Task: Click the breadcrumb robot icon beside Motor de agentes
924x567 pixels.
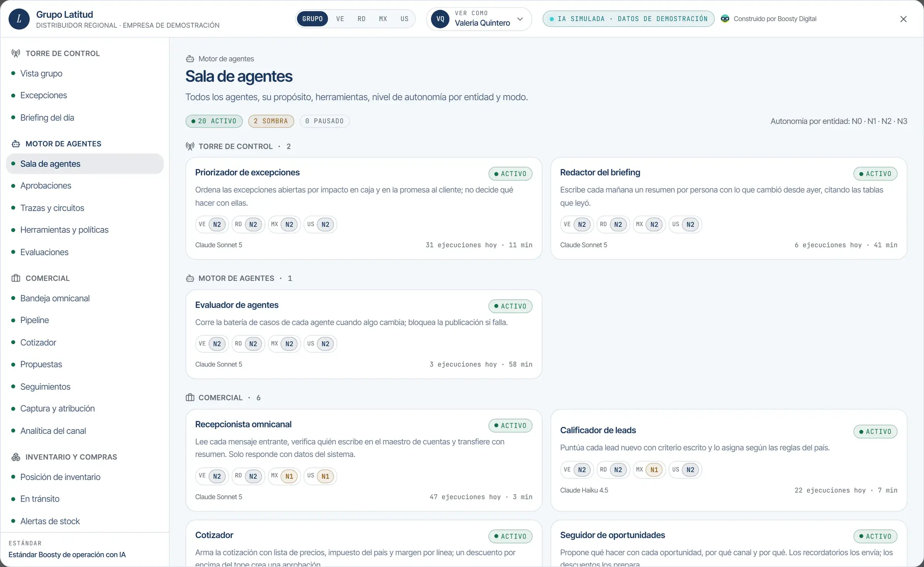Action: 190,59
